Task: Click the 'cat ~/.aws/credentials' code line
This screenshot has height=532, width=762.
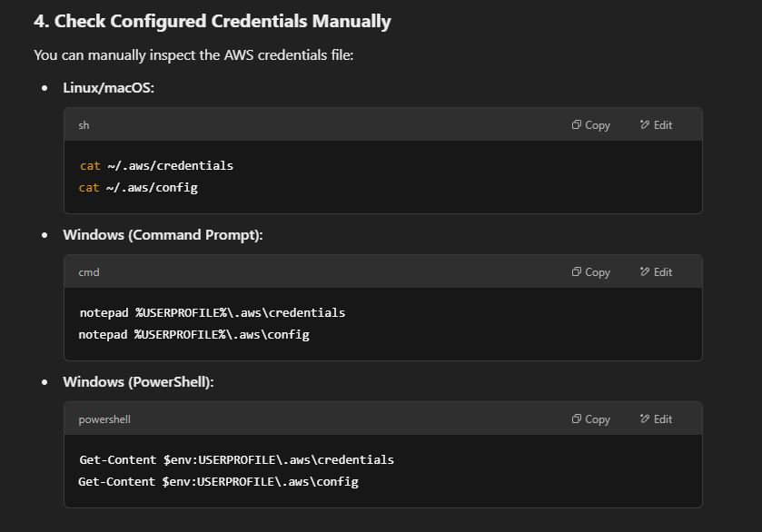Action: [156, 165]
